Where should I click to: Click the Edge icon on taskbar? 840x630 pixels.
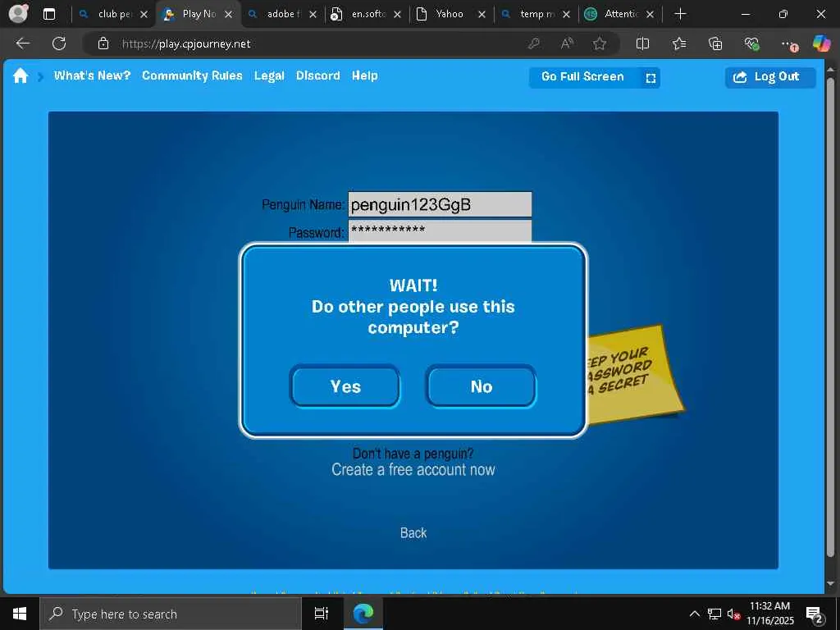point(363,614)
